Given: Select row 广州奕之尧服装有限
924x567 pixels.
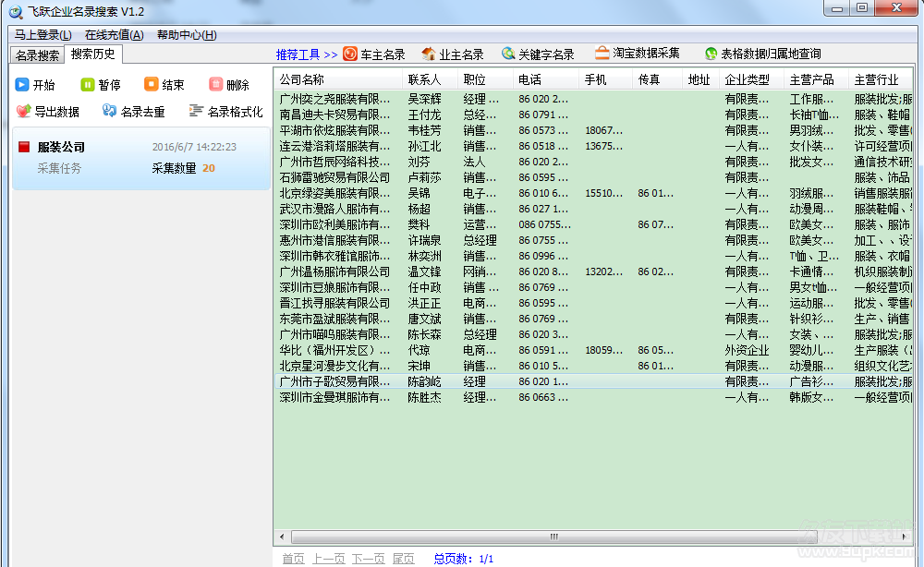Looking at the screenshot, I should coord(593,99).
